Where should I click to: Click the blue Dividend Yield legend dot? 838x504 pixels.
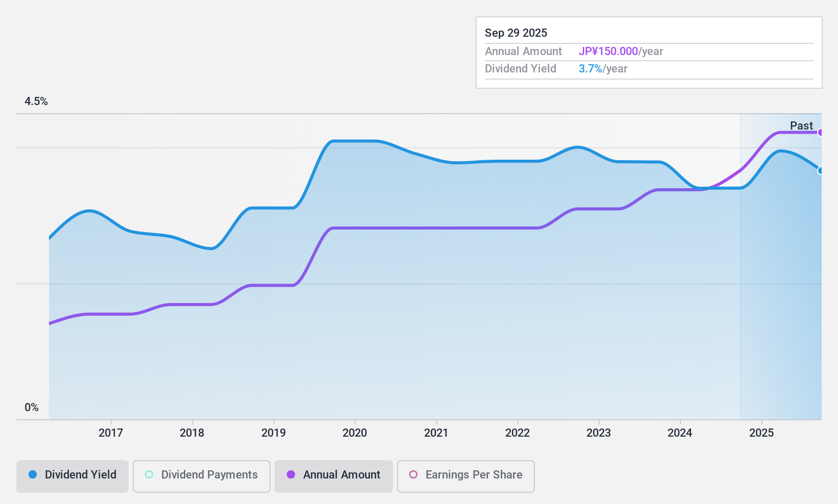(x=32, y=475)
